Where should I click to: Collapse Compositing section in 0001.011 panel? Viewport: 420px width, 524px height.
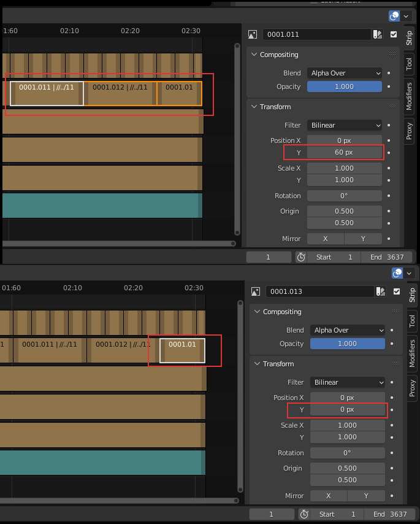coord(254,55)
